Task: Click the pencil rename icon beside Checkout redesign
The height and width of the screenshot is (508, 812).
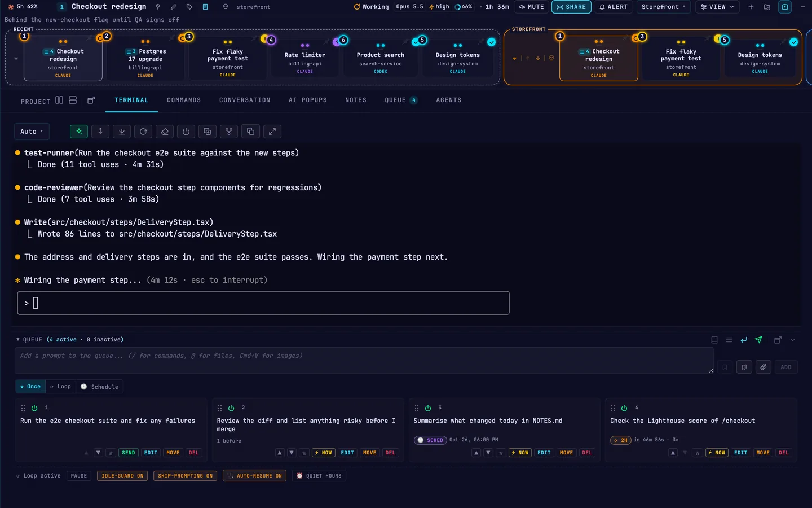Action: coord(174,7)
